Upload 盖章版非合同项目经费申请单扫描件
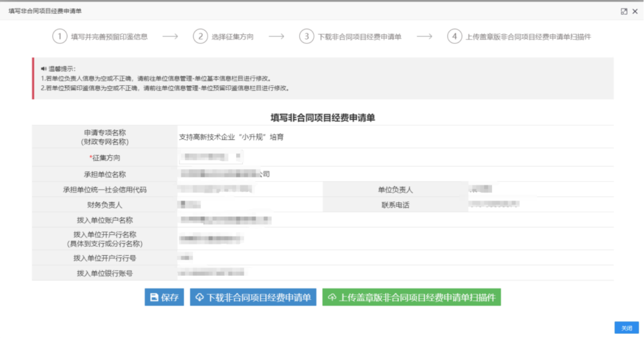The height and width of the screenshot is (338, 644). click(x=411, y=297)
